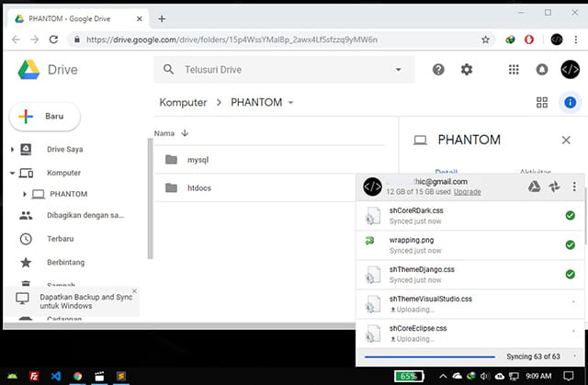Open Google Drive folder icon in sync popup
Screen dimensions: 588x385
pos(534,187)
